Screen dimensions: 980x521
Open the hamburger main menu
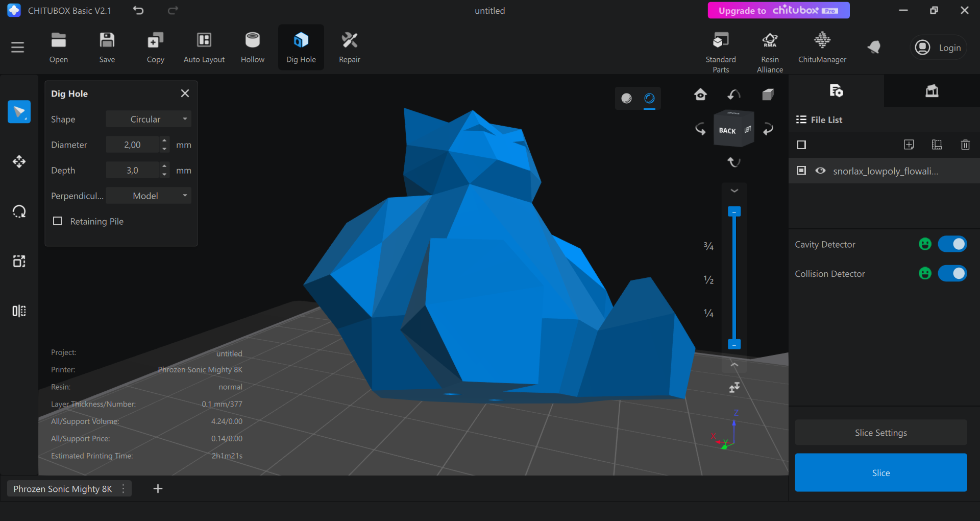click(18, 48)
